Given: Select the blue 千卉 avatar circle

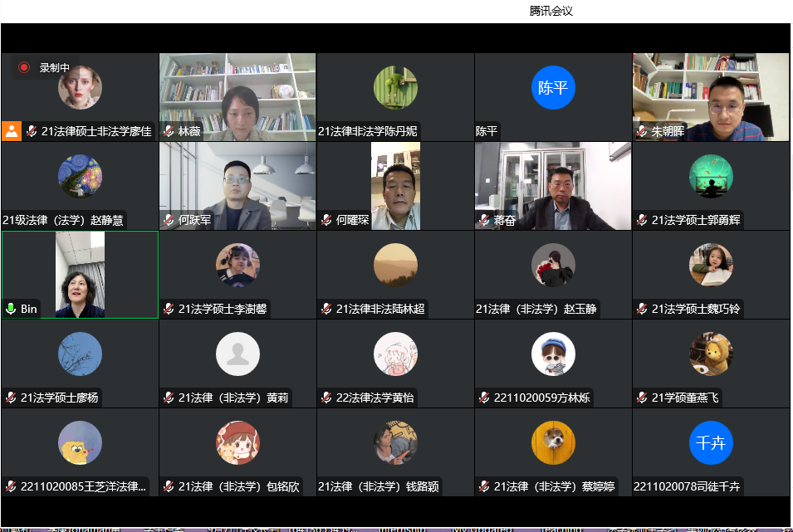Looking at the screenshot, I should pyautogui.click(x=711, y=442).
